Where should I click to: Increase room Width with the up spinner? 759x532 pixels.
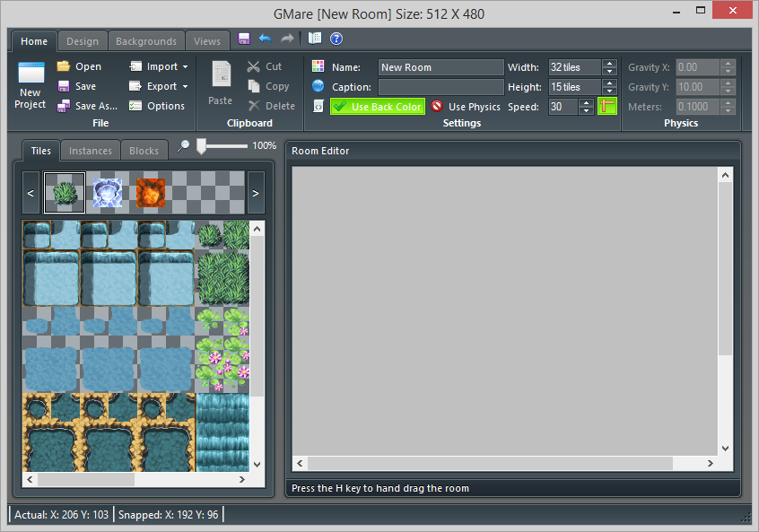click(610, 64)
